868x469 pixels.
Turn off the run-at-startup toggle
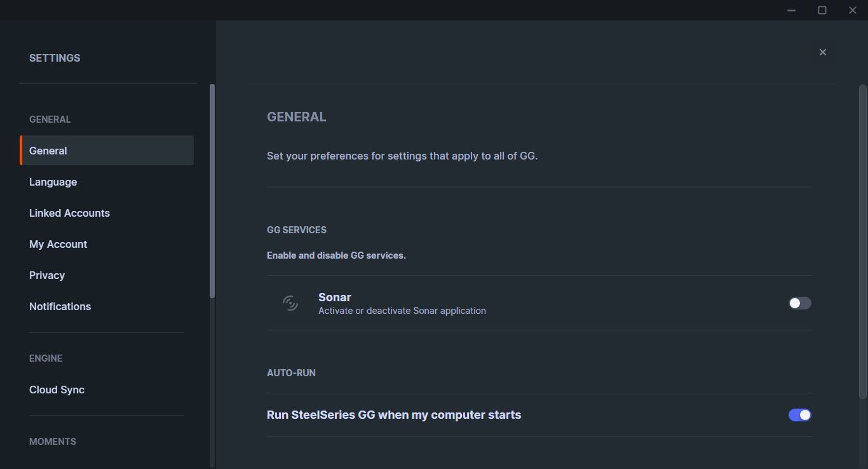click(800, 415)
